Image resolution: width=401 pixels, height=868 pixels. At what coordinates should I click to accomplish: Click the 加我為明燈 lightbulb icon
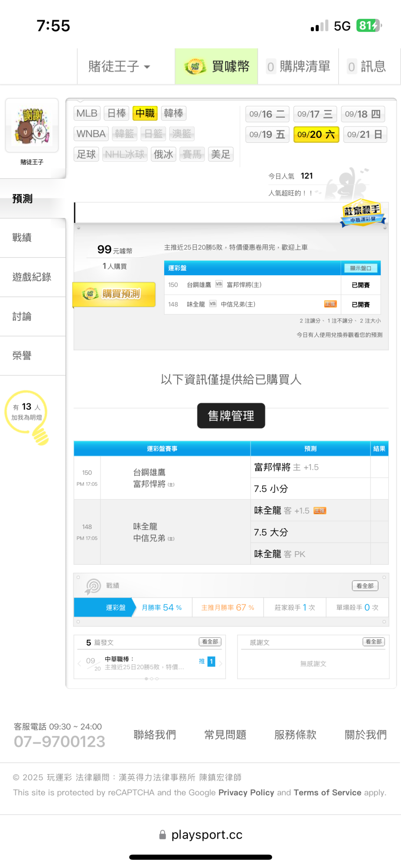pyautogui.click(x=27, y=417)
